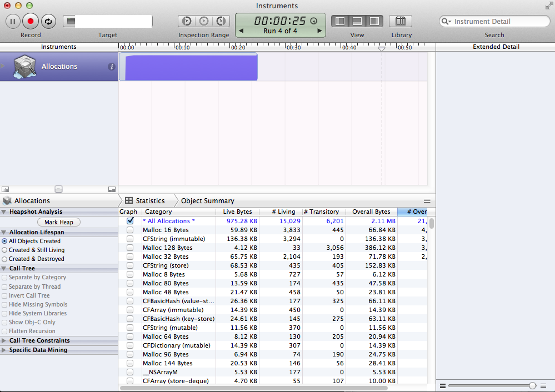Click the track scale slider thumb
Image resolution: width=555 pixels, height=392 pixels.
(59, 189)
